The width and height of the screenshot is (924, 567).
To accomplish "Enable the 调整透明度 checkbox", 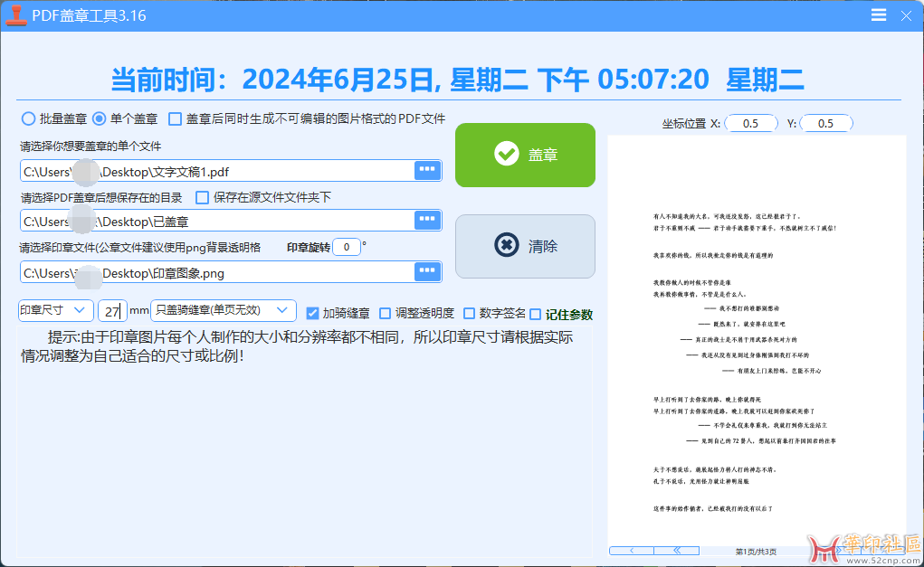I will [386, 313].
